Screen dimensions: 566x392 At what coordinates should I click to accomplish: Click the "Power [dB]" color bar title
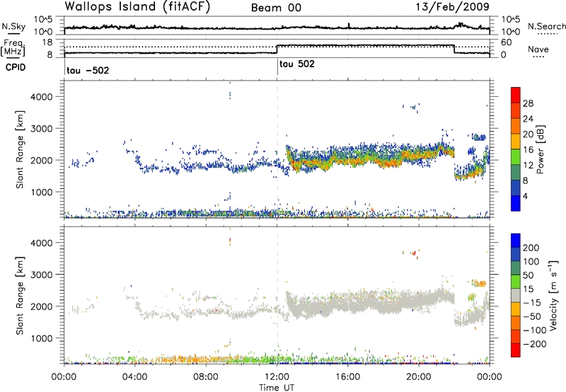(540, 149)
